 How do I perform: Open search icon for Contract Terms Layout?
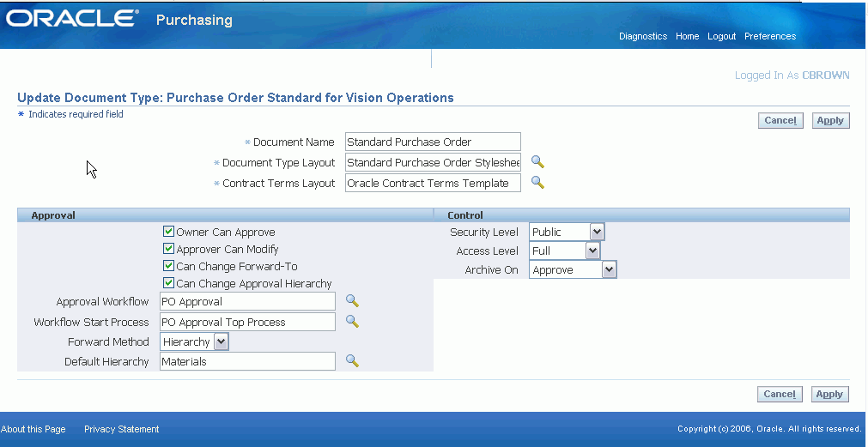point(537,183)
